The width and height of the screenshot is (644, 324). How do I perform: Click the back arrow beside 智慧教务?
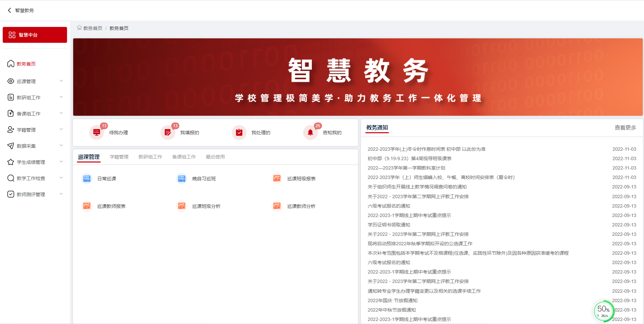pyautogui.click(x=9, y=10)
